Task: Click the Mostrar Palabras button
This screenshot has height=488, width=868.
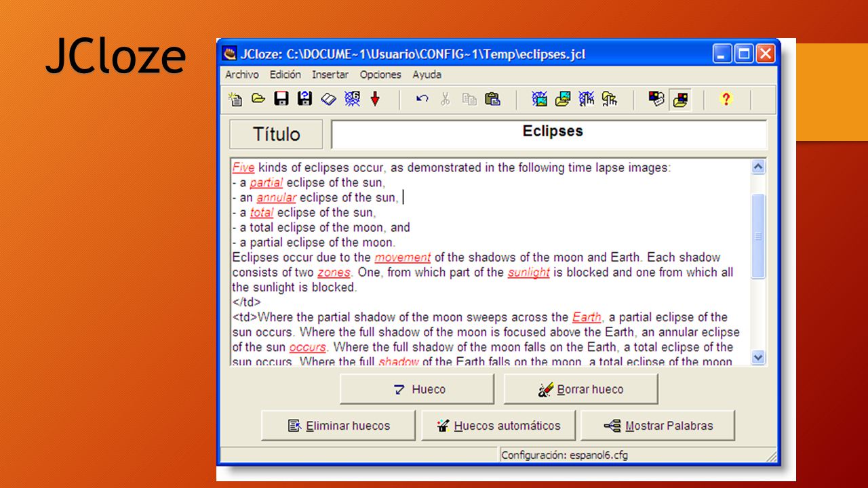Action: 658,426
